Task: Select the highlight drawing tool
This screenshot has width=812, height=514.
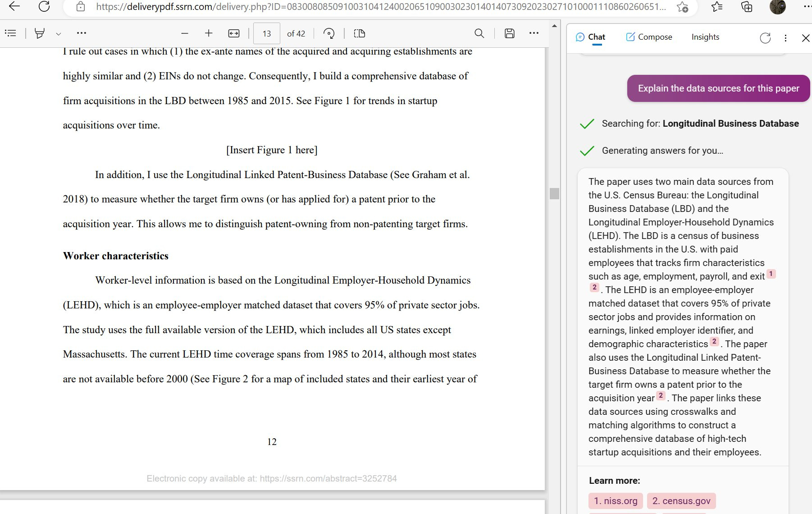Action: coord(40,33)
